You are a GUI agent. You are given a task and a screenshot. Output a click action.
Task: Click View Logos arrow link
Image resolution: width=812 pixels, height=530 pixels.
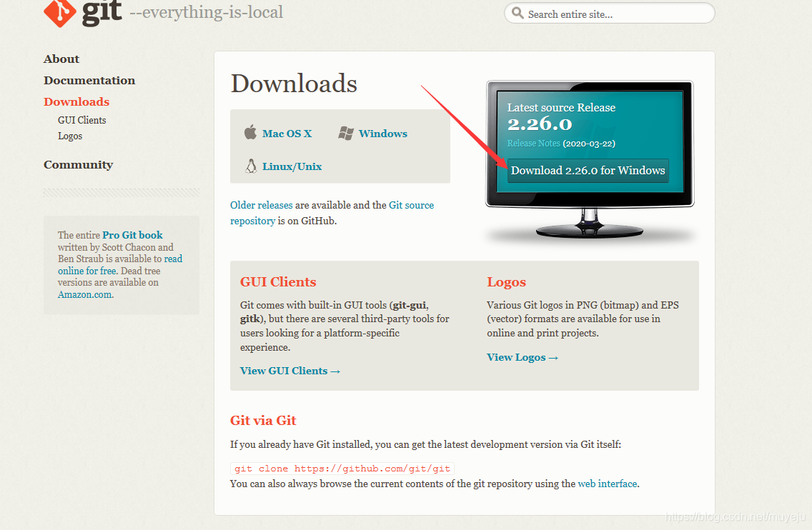523,358
